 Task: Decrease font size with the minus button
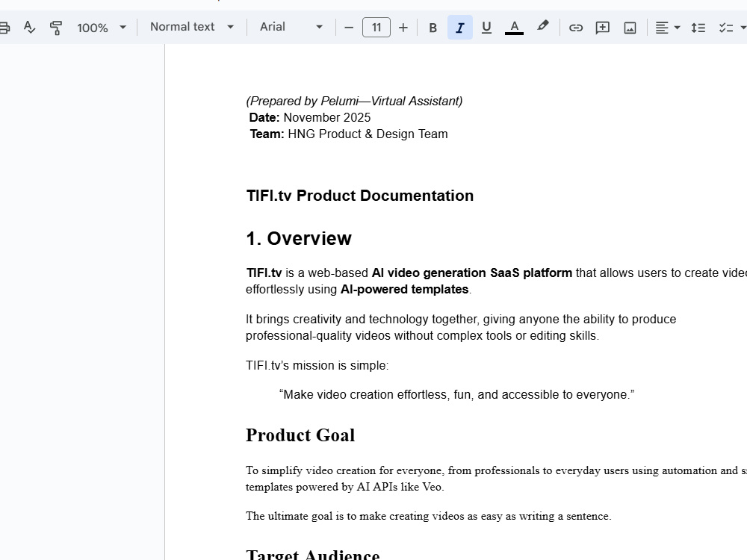pyautogui.click(x=349, y=28)
